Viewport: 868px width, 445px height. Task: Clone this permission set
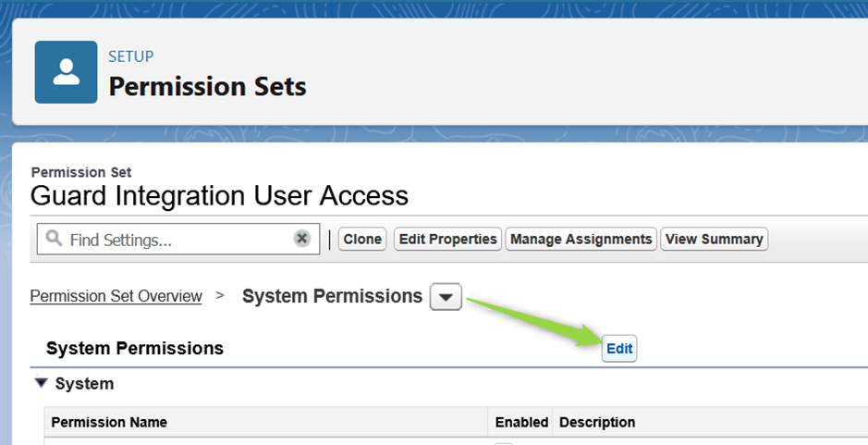[x=362, y=240]
